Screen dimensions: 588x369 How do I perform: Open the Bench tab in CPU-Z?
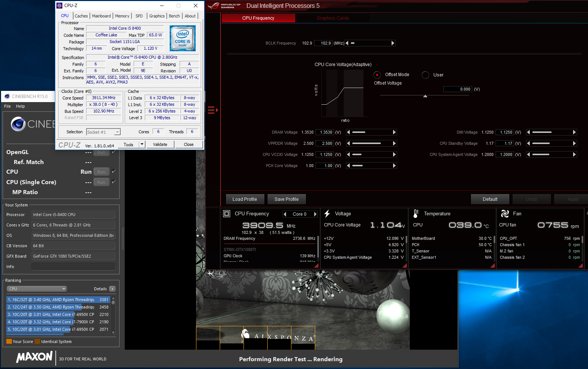(174, 16)
